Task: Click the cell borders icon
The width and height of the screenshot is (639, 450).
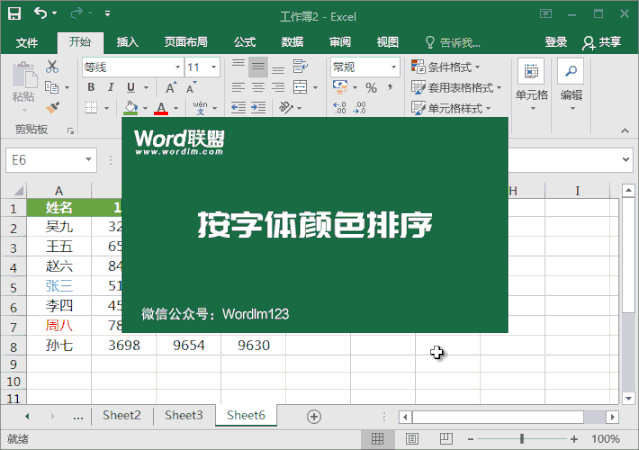Action: tap(91, 108)
